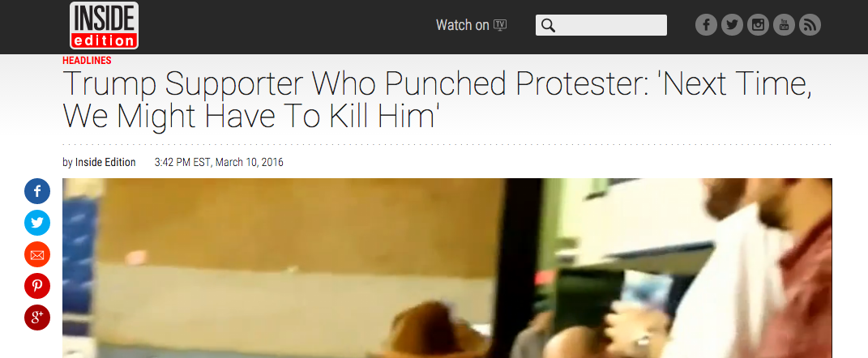The image size is (868, 358).
Task: Click the Inside Edition author link
Action: click(x=105, y=162)
